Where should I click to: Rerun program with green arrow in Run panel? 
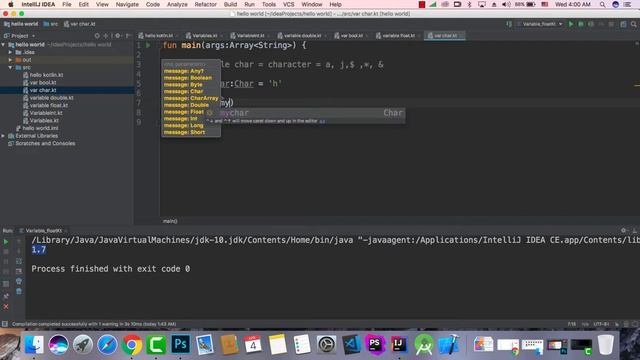(x=6, y=242)
